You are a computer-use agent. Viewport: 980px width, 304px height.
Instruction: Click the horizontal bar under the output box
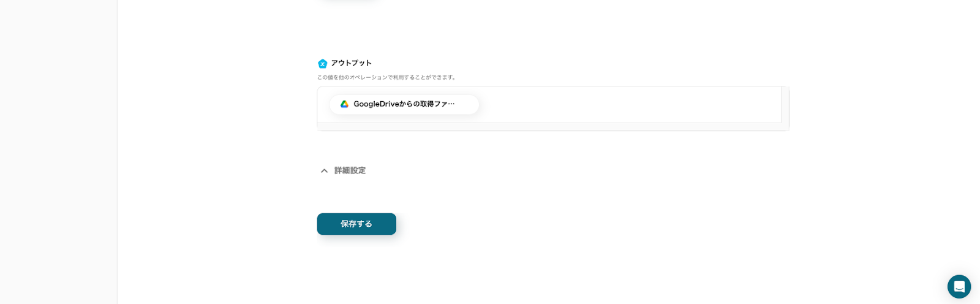coord(551,127)
